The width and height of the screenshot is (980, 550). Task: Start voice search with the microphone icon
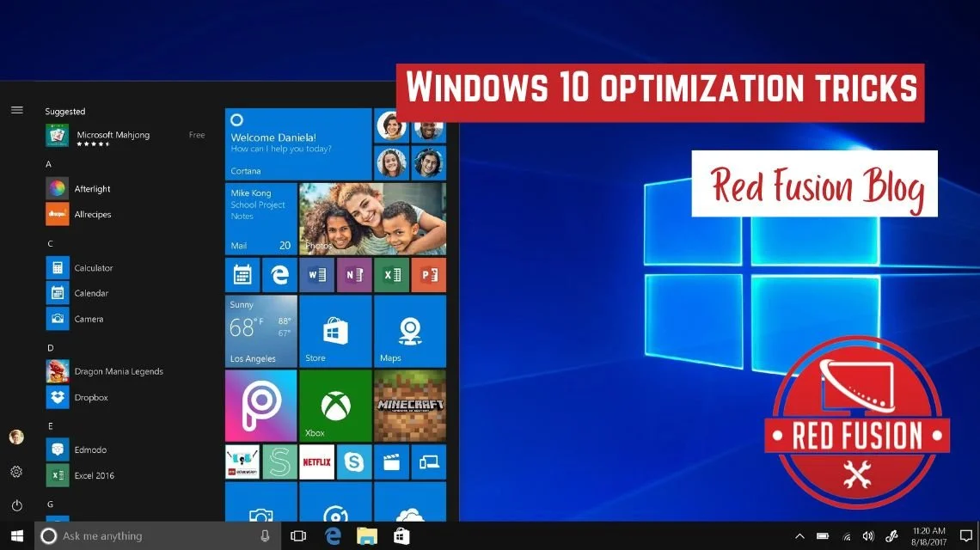click(x=265, y=535)
